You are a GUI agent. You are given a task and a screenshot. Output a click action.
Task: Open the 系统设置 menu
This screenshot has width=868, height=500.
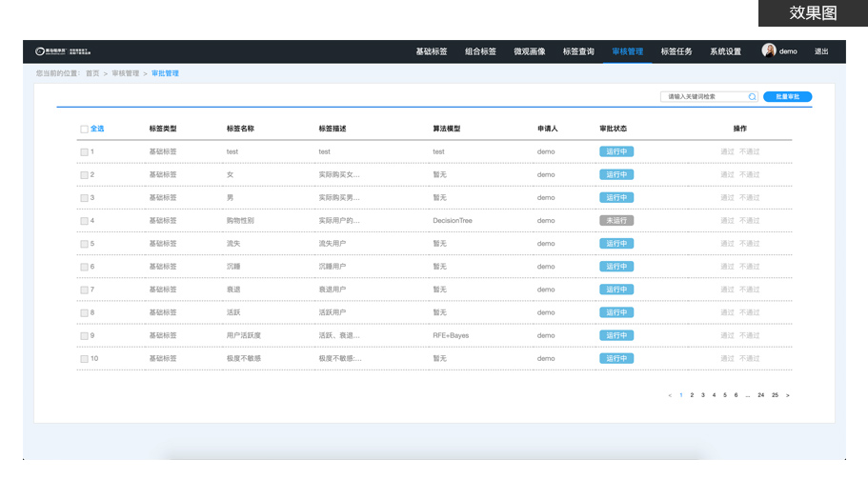[x=725, y=51]
